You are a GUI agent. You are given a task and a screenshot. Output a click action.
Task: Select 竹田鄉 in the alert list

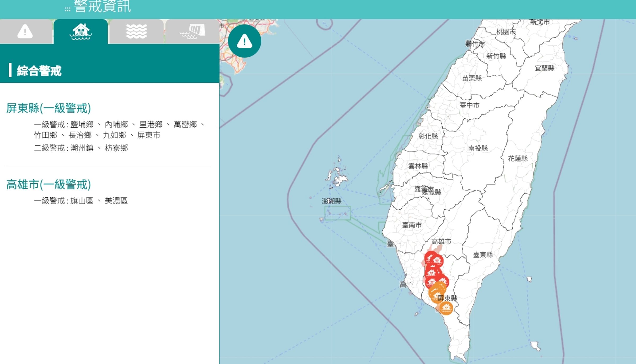coord(46,135)
